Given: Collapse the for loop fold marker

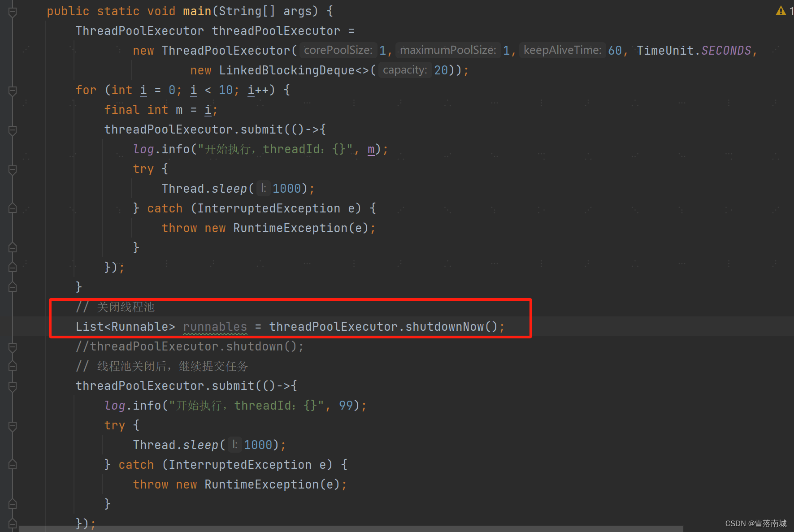Looking at the screenshot, I should point(13,91).
